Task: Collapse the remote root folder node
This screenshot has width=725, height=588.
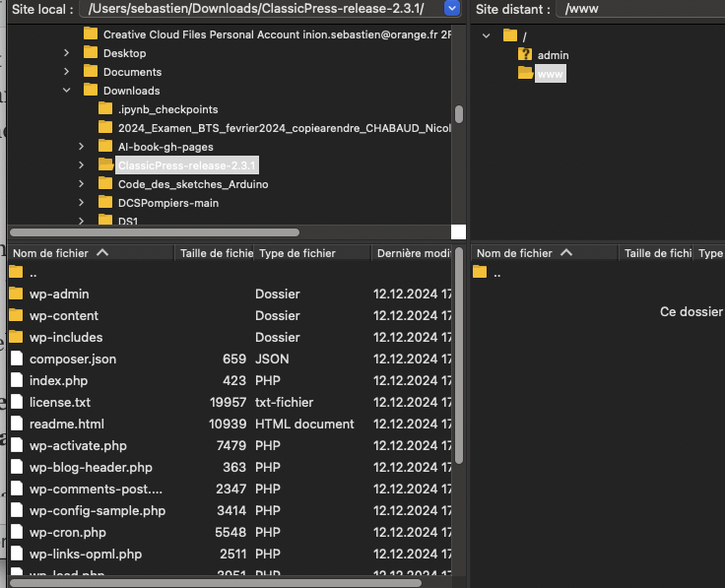Action: [x=487, y=36]
